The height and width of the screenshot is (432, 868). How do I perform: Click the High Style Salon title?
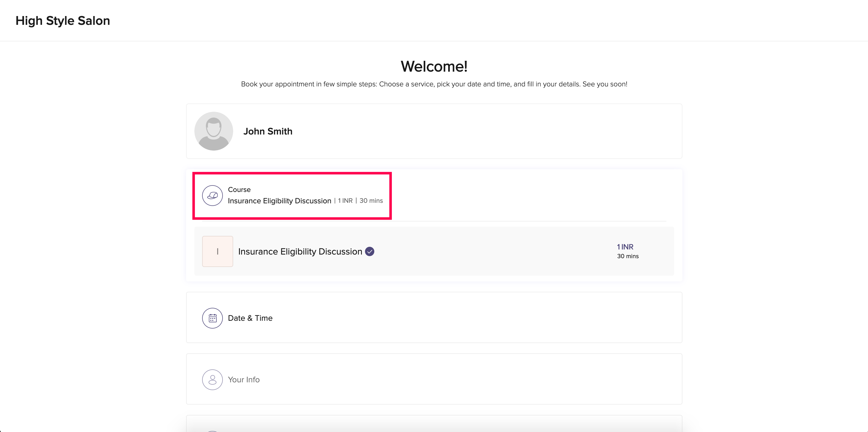(x=63, y=21)
